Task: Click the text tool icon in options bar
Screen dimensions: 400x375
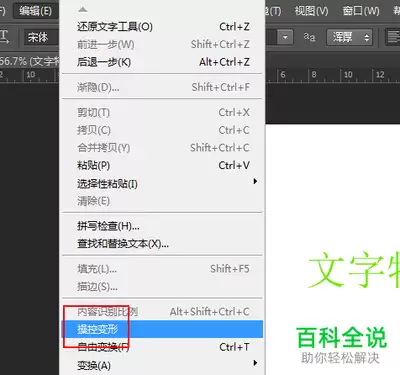Action: click(4, 36)
